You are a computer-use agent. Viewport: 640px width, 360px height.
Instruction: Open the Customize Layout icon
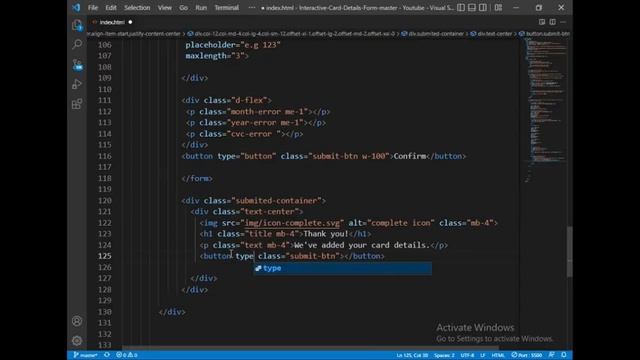coord(498,7)
